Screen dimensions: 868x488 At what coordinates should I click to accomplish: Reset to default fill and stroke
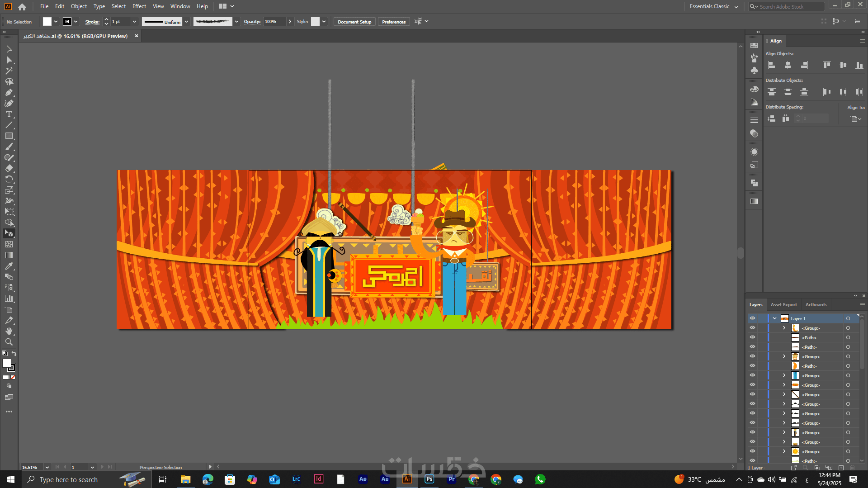(x=5, y=354)
